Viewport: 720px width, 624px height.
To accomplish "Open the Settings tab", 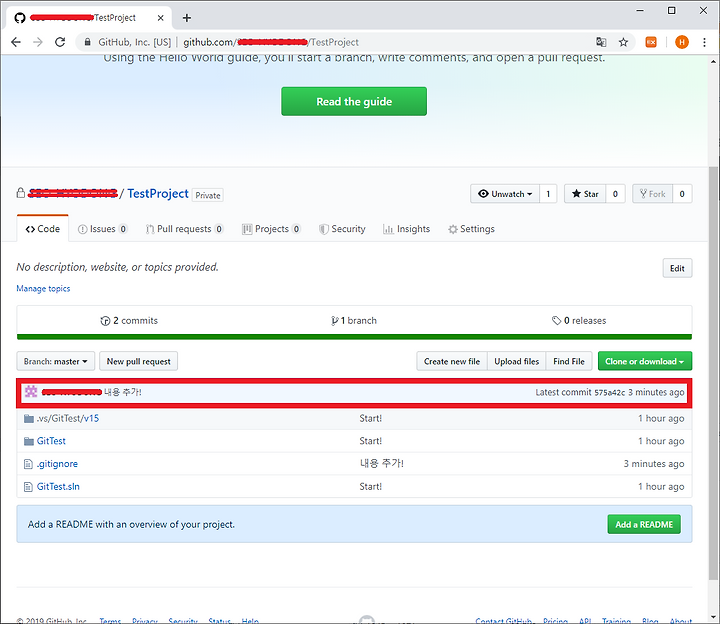I will coord(472,229).
